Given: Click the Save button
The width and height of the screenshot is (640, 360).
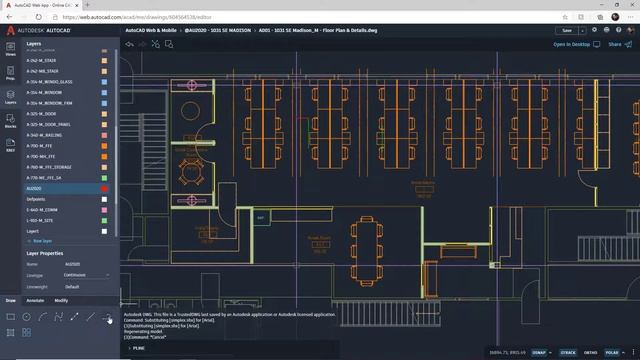Looking at the screenshot, I should [567, 31].
